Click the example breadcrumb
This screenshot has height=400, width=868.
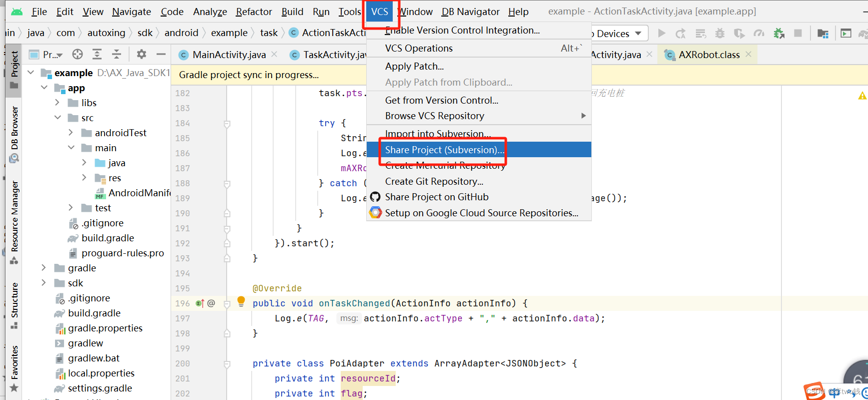(x=229, y=33)
